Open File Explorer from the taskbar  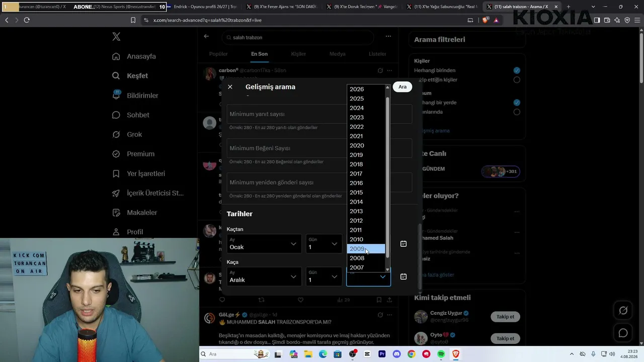coord(308,354)
